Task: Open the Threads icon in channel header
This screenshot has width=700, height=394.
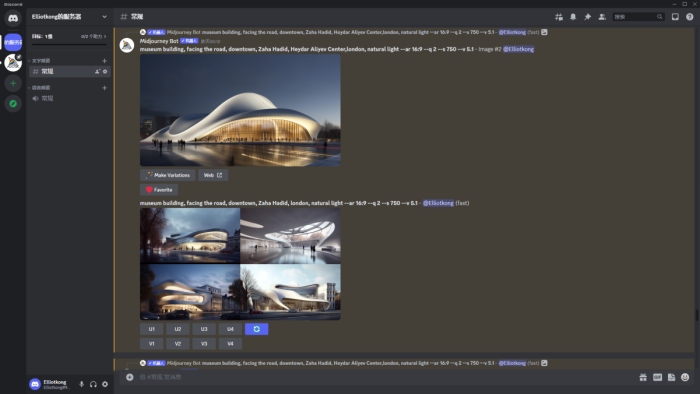Action: point(558,17)
